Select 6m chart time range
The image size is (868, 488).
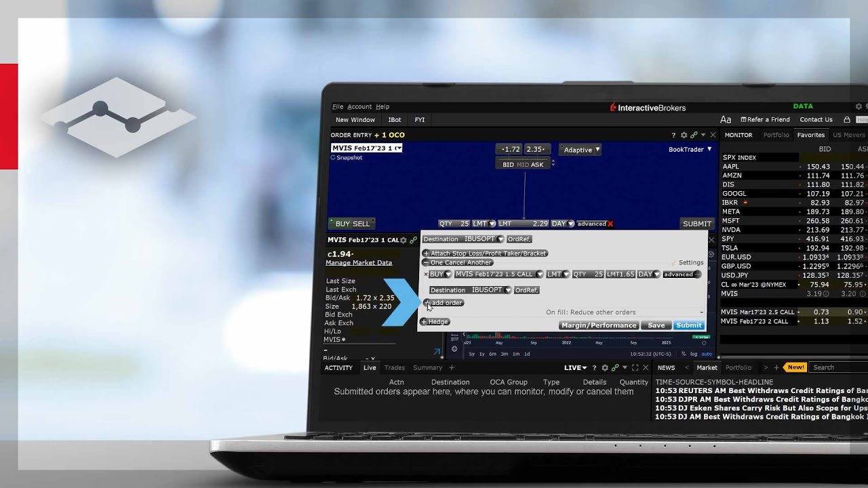click(x=492, y=354)
